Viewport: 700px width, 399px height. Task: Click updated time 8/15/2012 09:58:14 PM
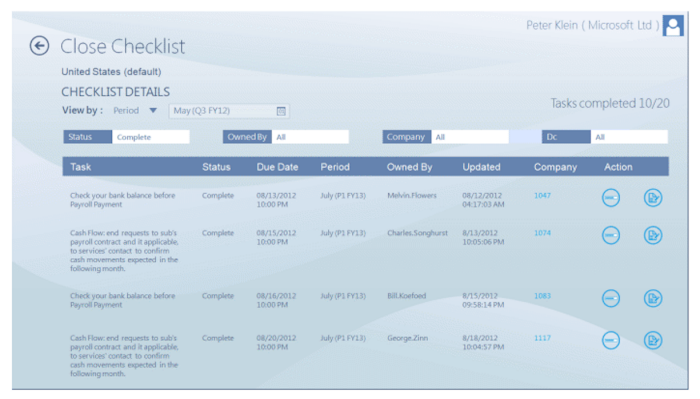point(483,300)
